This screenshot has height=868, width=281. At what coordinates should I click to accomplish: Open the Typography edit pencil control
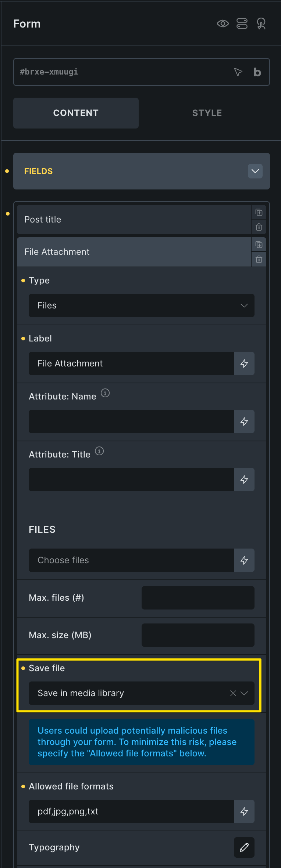tap(244, 847)
